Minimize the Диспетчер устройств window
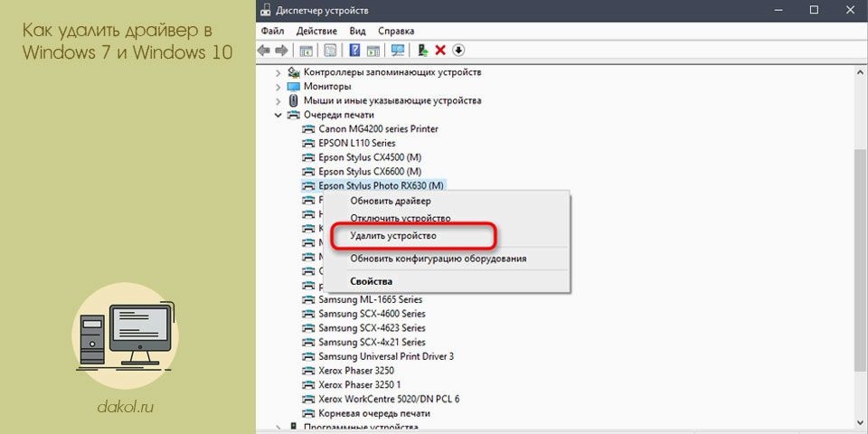This screenshot has width=868, height=434. pos(780,11)
